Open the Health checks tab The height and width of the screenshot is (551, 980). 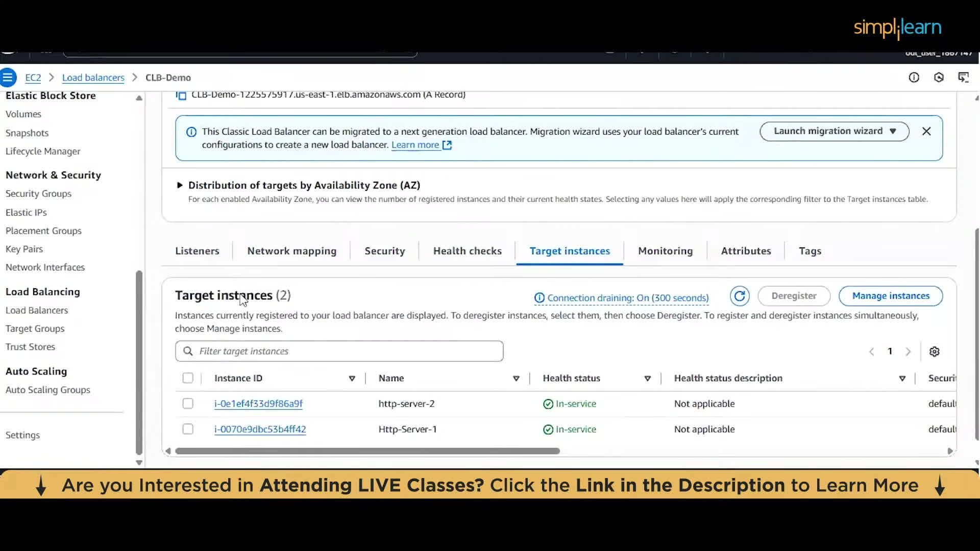tap(468, 251)
